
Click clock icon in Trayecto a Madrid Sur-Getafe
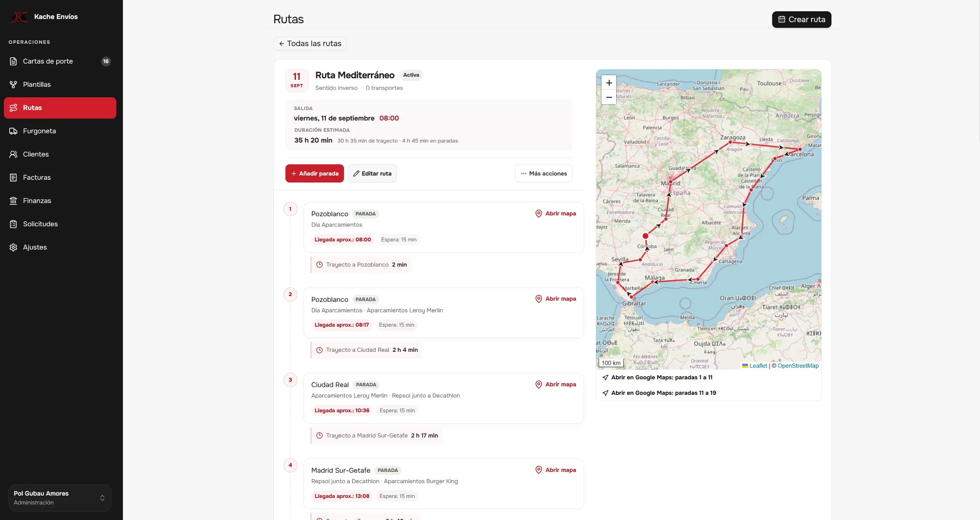[x=320, y=436]
